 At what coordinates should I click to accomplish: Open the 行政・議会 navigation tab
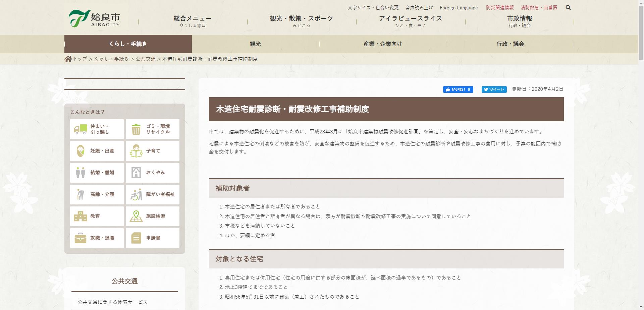[509, 44]
